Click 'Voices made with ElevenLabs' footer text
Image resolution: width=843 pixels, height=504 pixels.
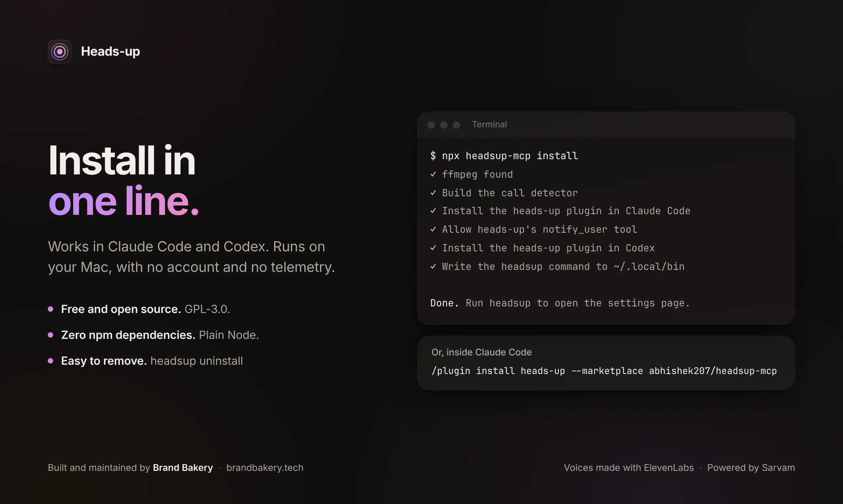[x=629, y=468]
